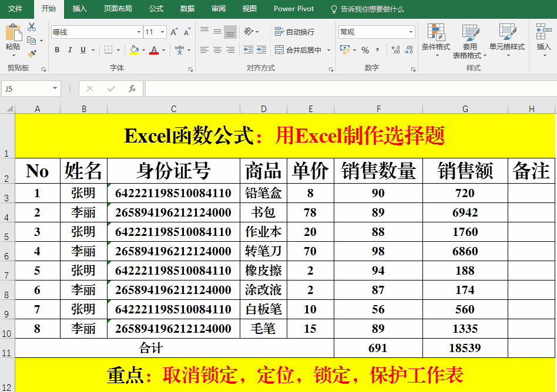Switch to the Power Pivot tab
Viewport: 557px width, 392px height.
(294, 9)
